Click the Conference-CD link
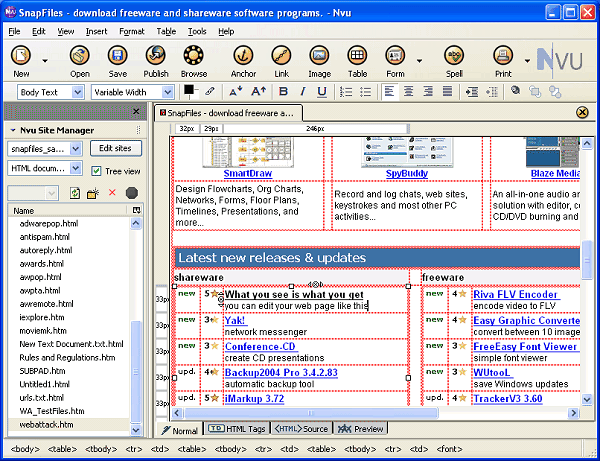This screenshot has height=461, width=600. [260, 346]
